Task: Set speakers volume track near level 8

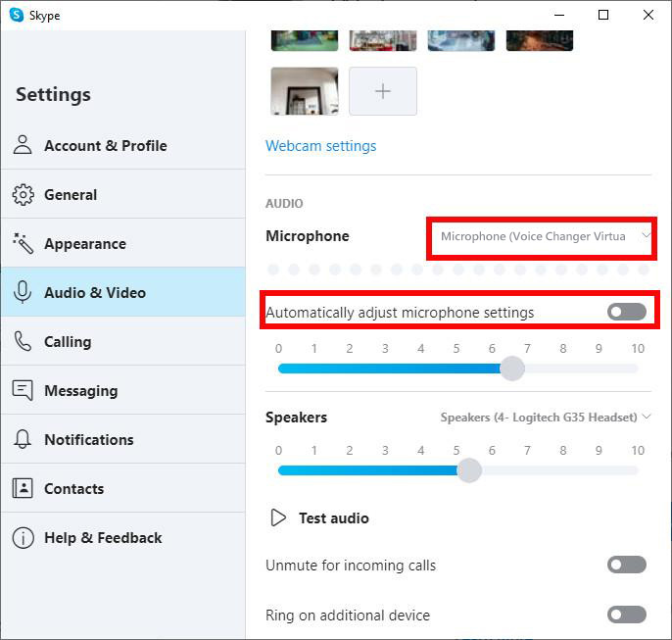Action: pyautogui.click(x=562, y=470)
